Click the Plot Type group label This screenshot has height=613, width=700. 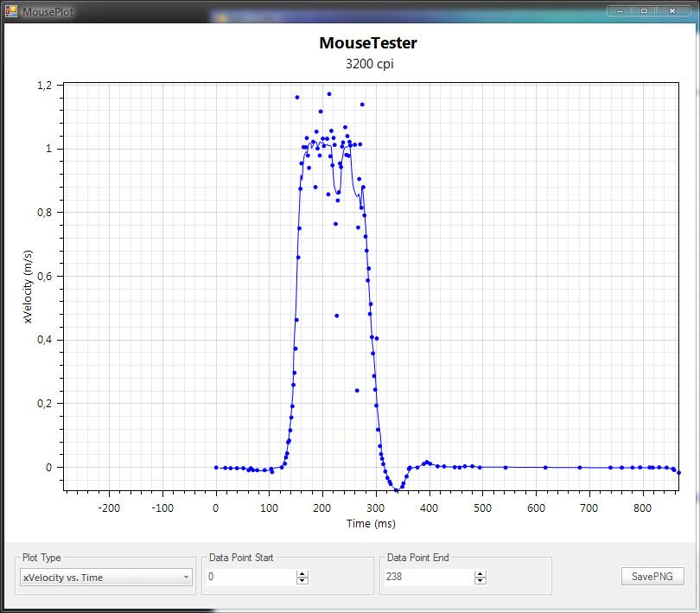[41, 558]
